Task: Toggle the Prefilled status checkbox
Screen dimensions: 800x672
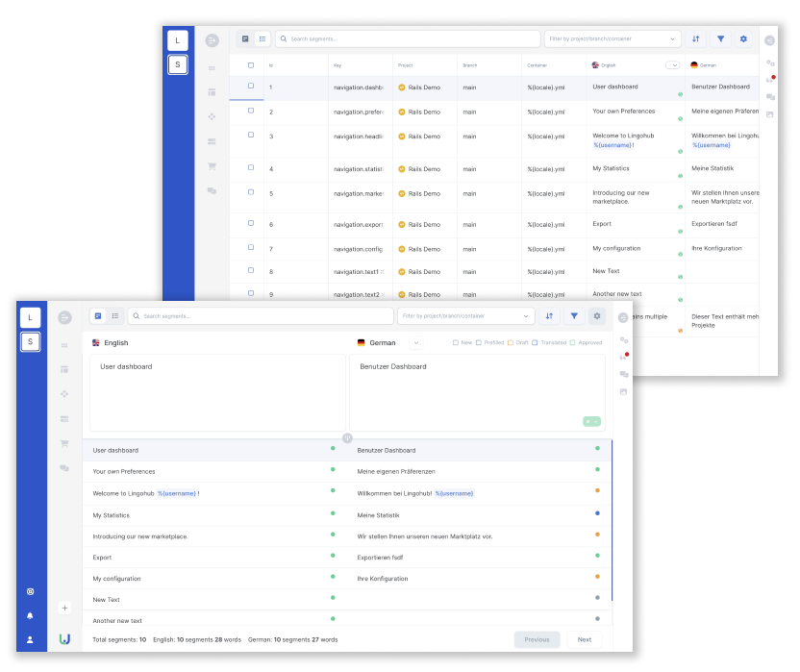Action: (x=479, y=343)
